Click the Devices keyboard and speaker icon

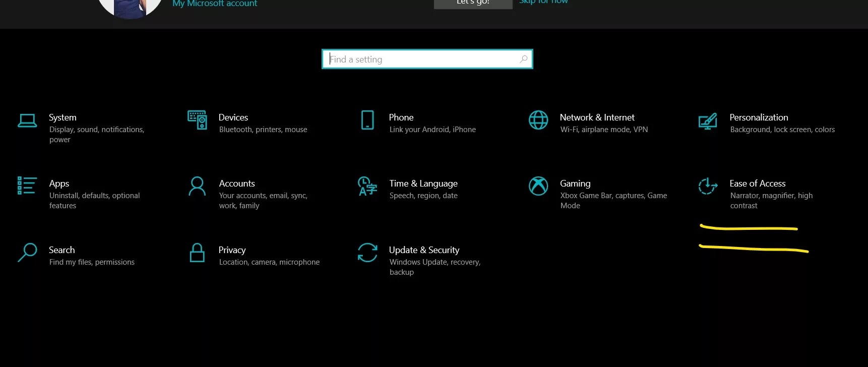[x=197, y=120]
